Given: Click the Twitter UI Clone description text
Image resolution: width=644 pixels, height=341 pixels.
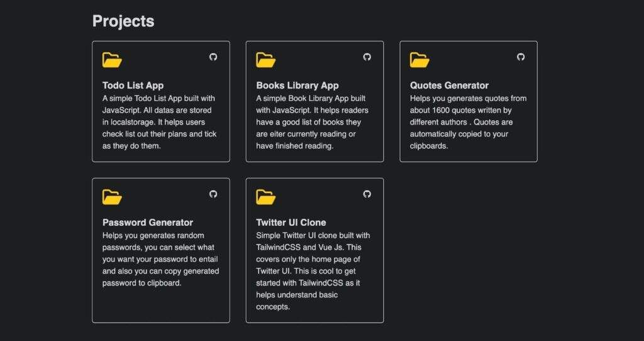Looking at the screenshot, I should pyautogui.click(x=313, y=271).
